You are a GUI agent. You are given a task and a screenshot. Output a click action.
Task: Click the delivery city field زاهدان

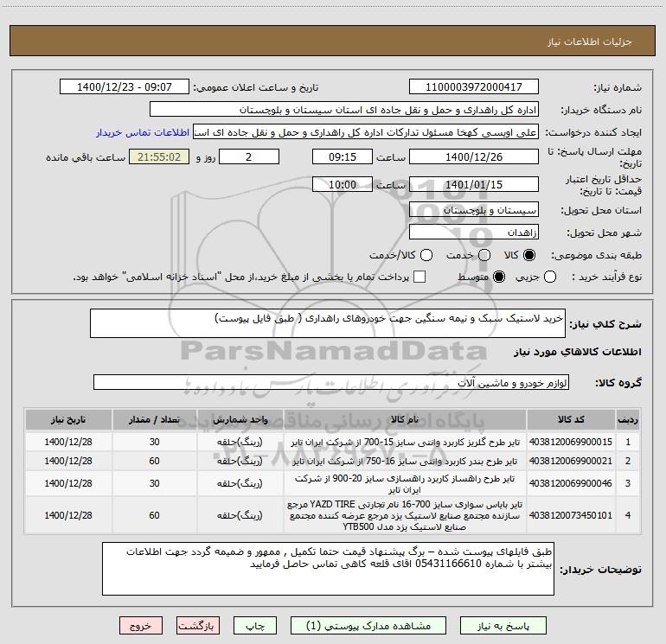[474, 232]
